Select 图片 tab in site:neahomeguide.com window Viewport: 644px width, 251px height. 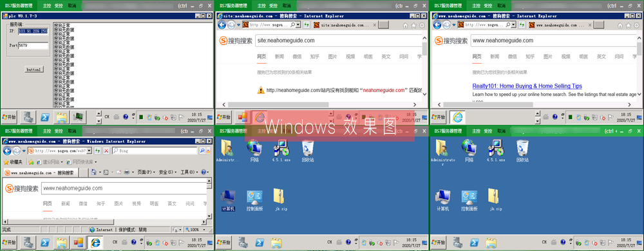coord(332,57)
